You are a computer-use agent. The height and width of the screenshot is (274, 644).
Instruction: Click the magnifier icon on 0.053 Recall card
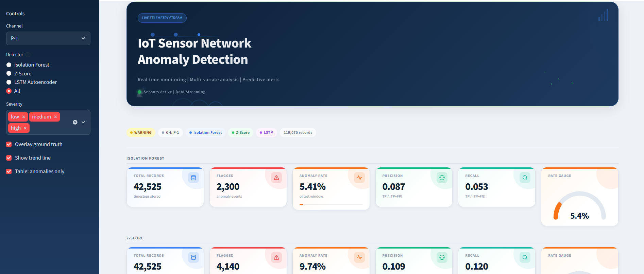tap(525, 178)
